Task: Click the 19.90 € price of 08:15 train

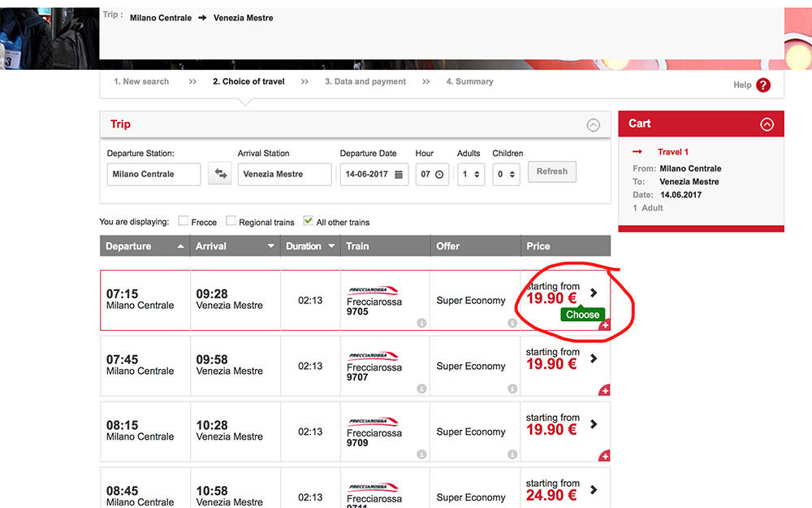Action: pos(551,430)
